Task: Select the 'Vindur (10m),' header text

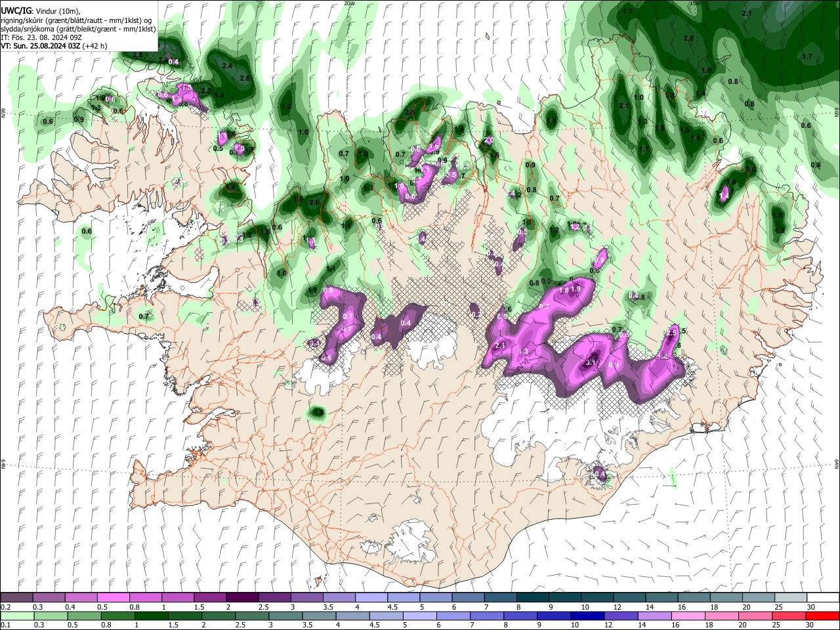Action: pyautogui.click(x=58, y=11)
